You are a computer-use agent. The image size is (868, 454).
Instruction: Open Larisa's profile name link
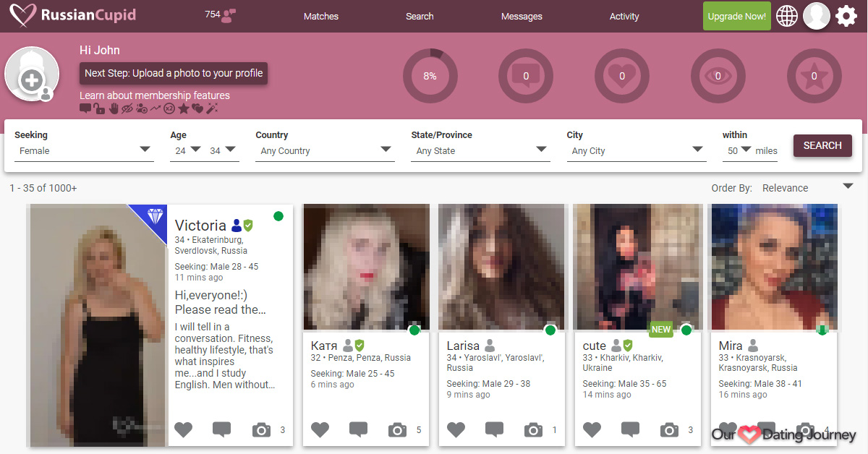tap(463, 346)
